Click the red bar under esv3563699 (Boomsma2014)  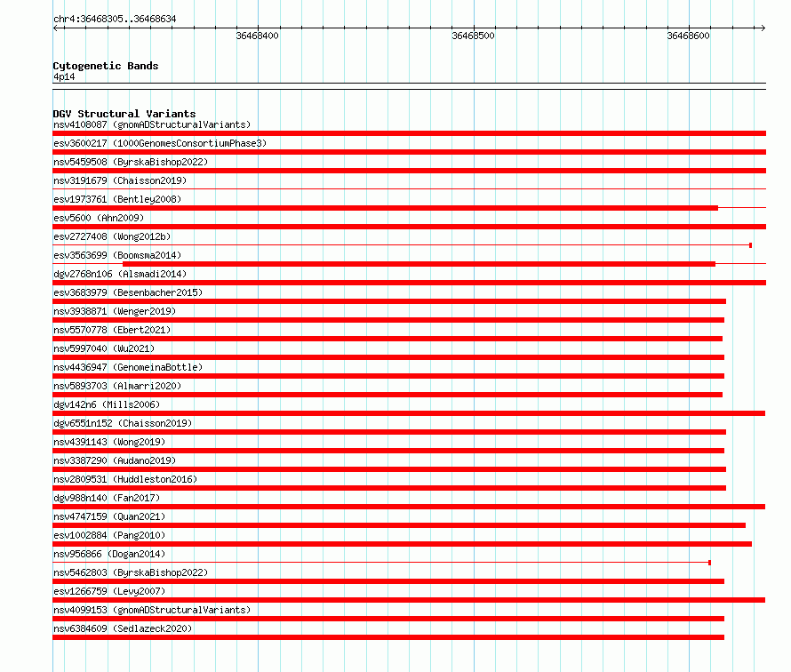[x=419, y=264]
